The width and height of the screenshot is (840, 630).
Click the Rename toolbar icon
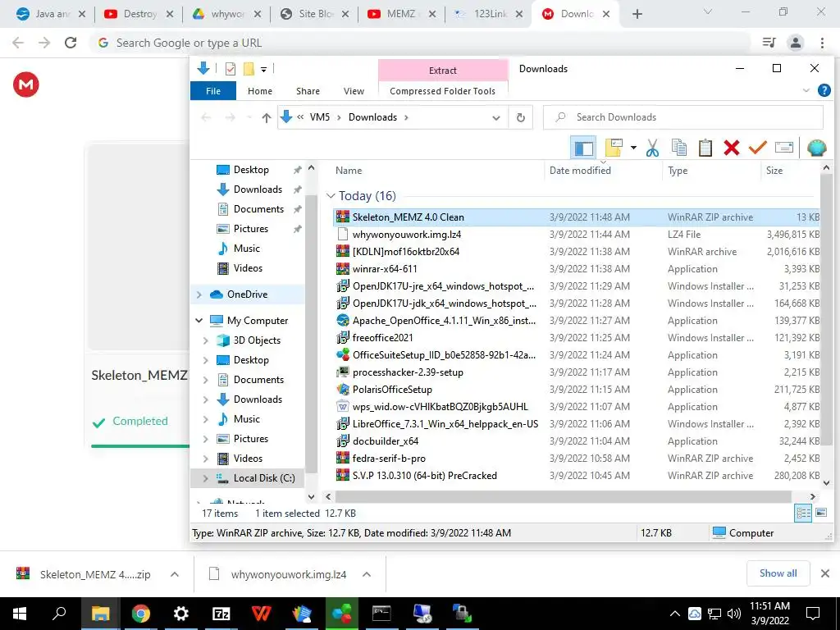pyautogui.click(x=783, y=148)
